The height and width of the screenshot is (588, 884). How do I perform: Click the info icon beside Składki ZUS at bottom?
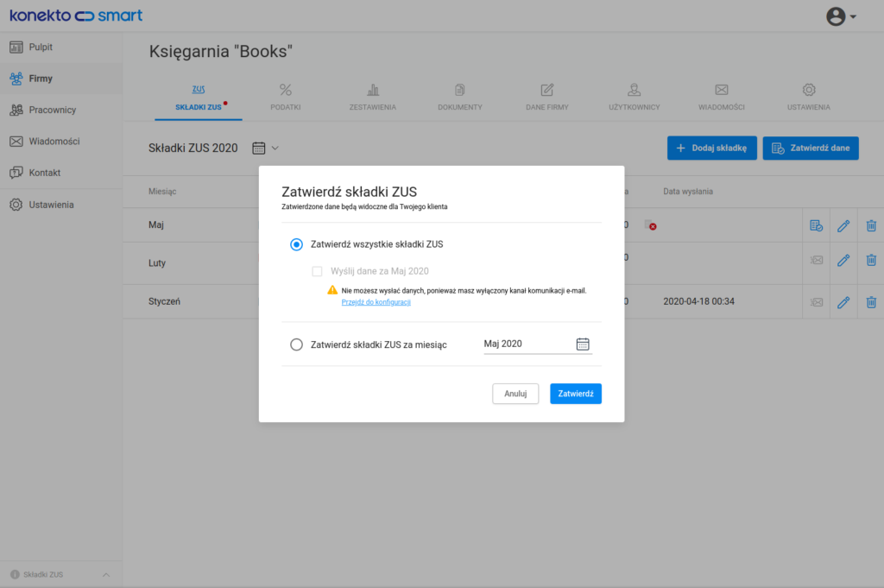(x=15, y=575)
